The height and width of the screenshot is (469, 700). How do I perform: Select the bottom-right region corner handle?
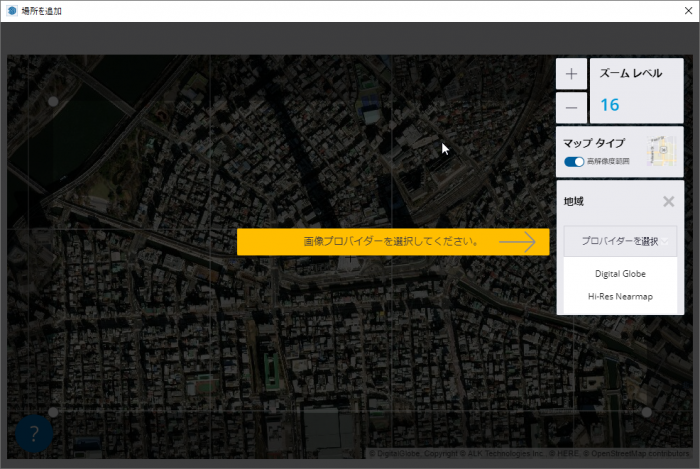click(646, 411)
